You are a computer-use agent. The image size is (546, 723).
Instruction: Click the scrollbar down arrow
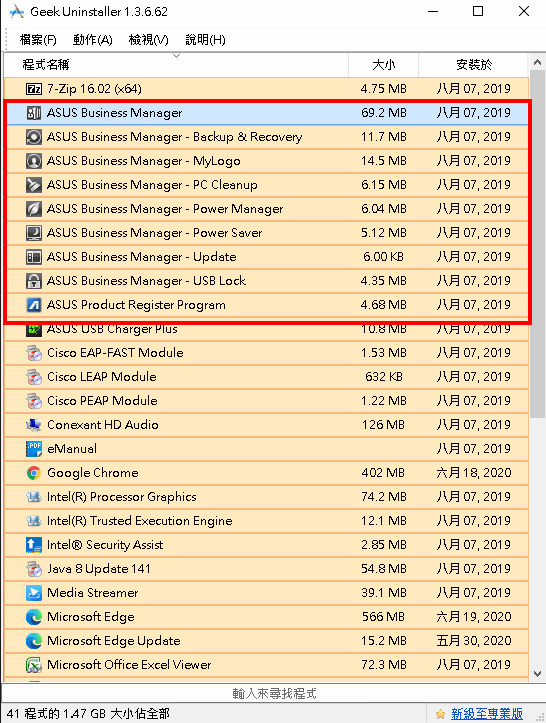(x=537, y=674)
